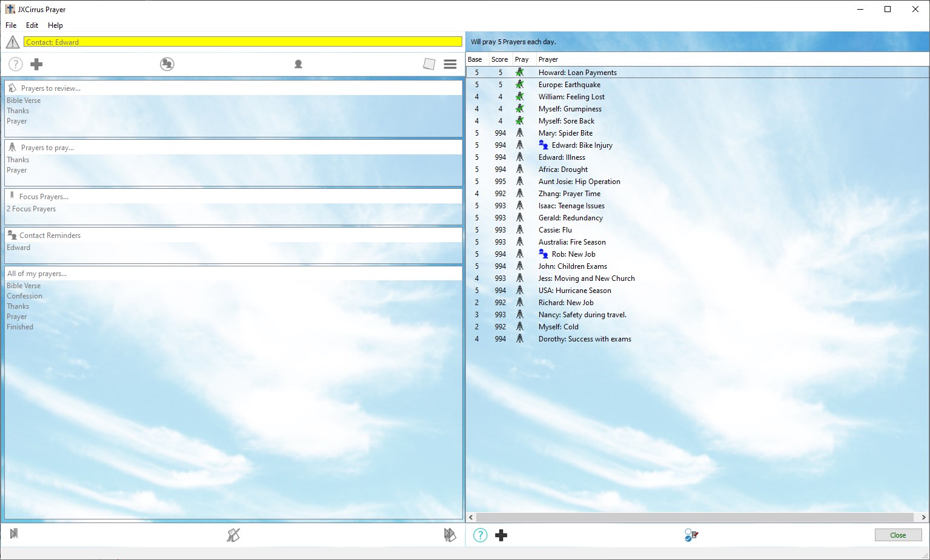The image size is (930, 560).
Task: Click the horizontal scrollbar under prayer list
Action: (695, 518)
